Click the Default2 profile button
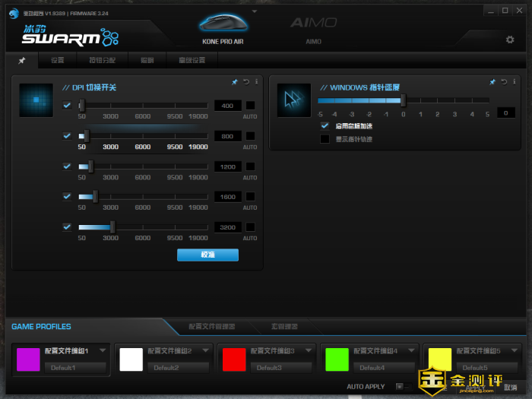Image resolution: width=532 pixels, height=399 pixels. (x=166, y=368)
